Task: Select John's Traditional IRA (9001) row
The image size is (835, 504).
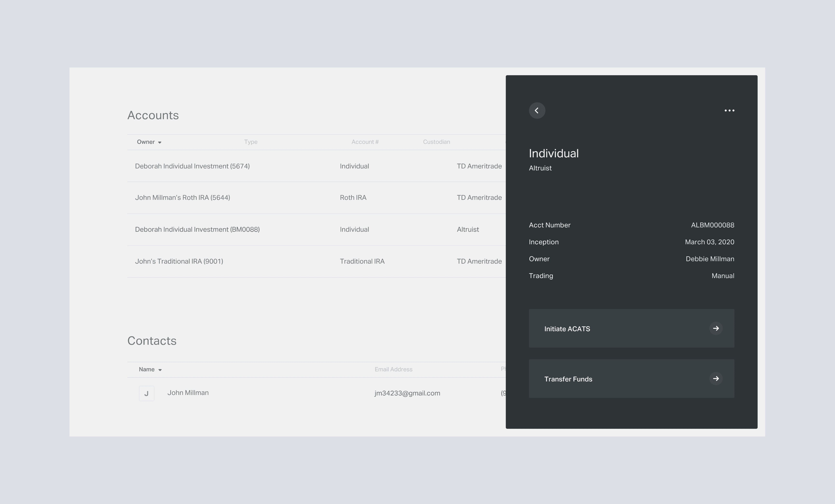Action: pyautogui.click(x=179, y=261)
